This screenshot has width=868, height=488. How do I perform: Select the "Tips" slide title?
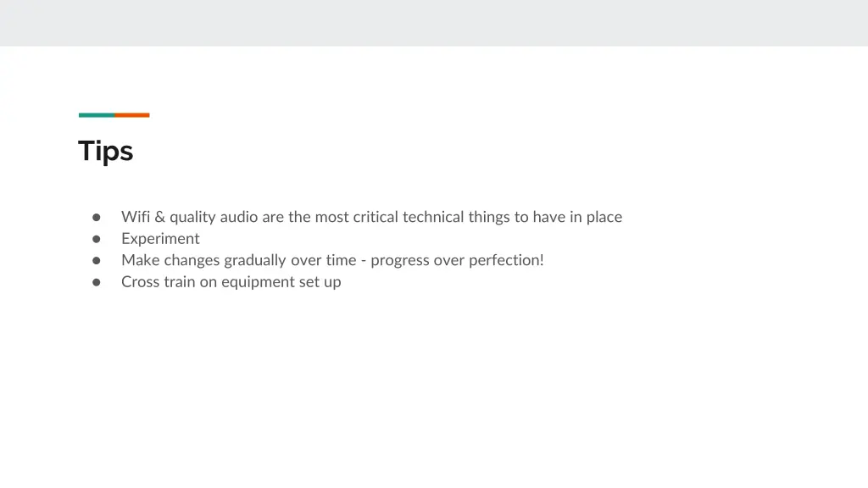[x=106, y=151]
